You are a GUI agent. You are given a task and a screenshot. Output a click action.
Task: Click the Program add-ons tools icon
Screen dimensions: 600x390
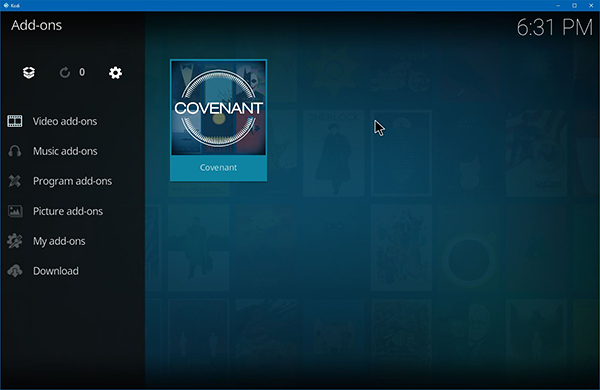[x=15, y=181]
